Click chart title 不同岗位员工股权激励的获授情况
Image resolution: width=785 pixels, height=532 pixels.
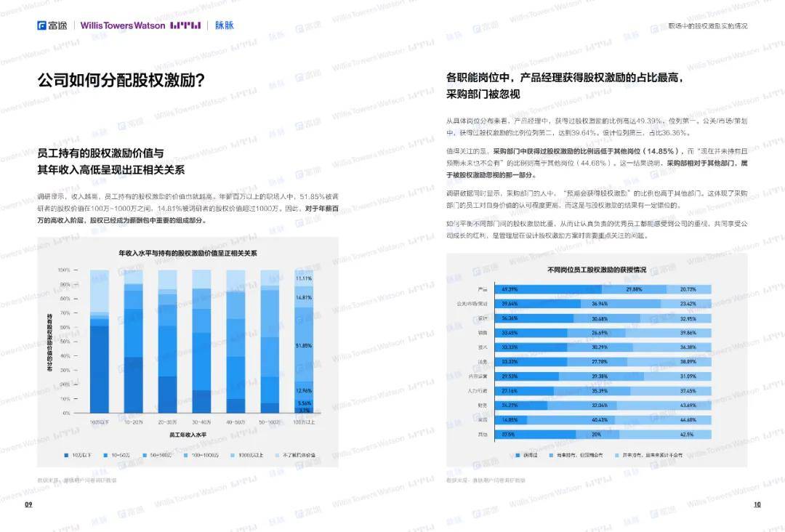[597, 270]
